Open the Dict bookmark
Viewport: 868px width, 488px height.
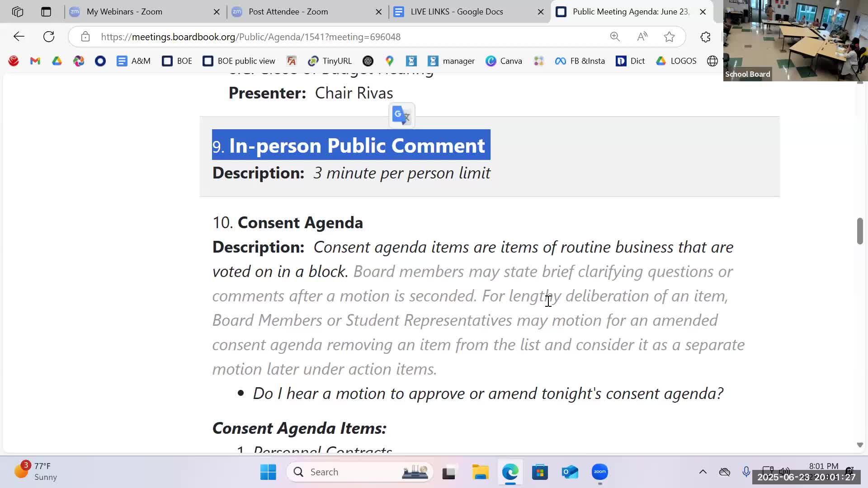tap(630, 61)
